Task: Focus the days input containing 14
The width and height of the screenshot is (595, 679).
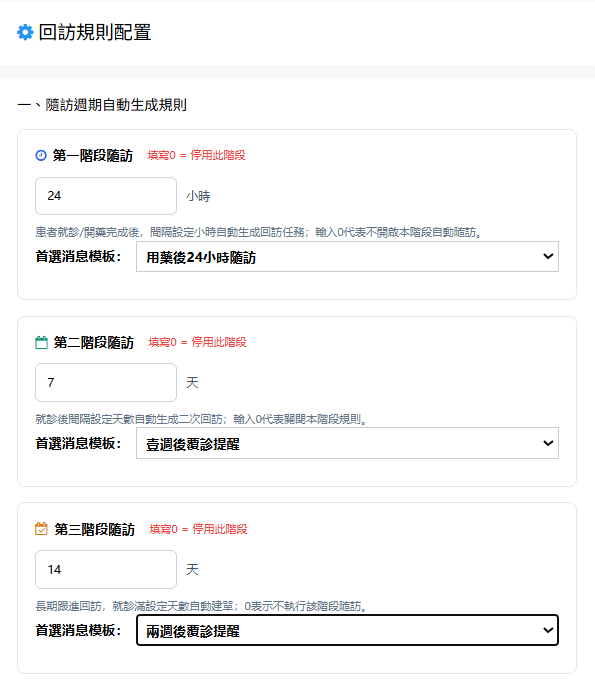Action: click(x=106, y=569)
